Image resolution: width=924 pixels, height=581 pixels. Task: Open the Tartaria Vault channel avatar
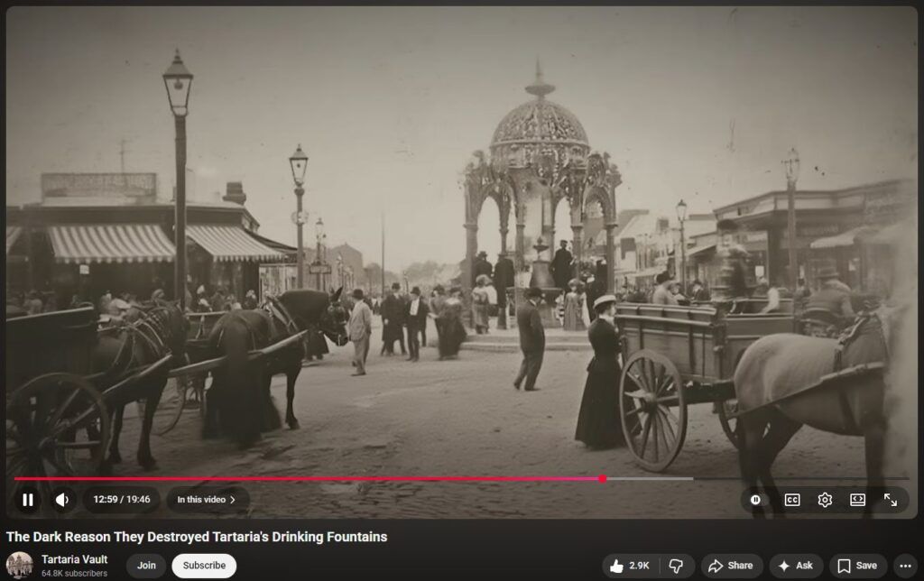(x=20, y=566)
